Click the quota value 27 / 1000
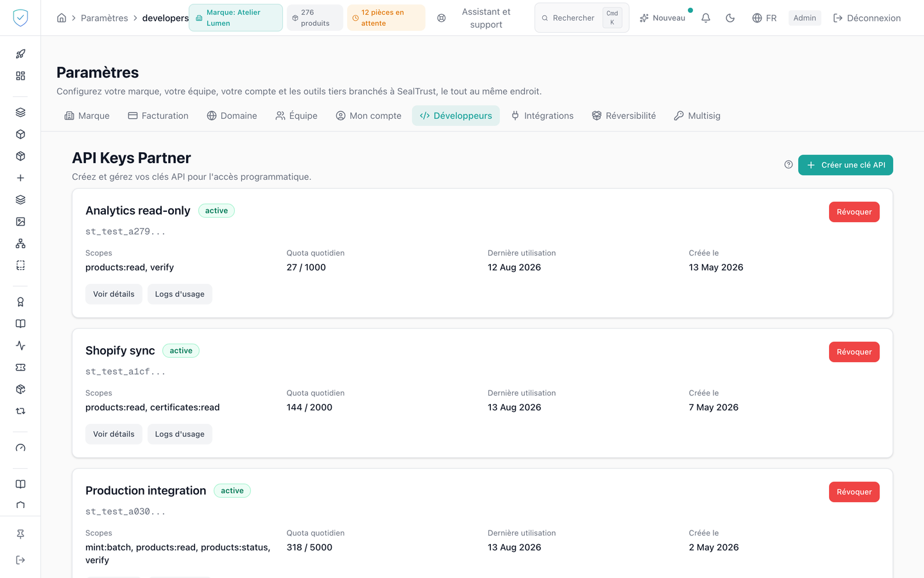Viewport: 924px width, 578px height. click(306, 267)
